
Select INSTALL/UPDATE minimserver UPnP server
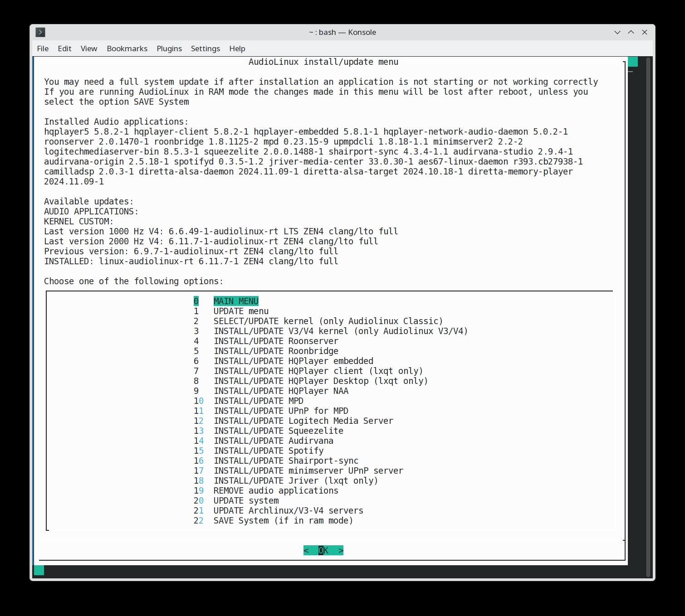[x=298, y=470]
